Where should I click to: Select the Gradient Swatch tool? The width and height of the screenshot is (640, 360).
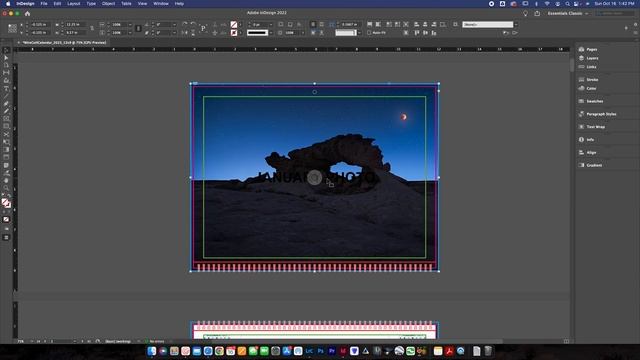[x=6, y=150]
